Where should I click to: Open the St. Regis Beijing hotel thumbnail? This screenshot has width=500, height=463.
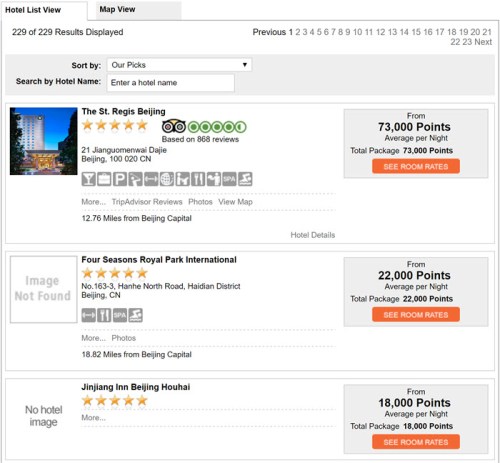point(43,141)
